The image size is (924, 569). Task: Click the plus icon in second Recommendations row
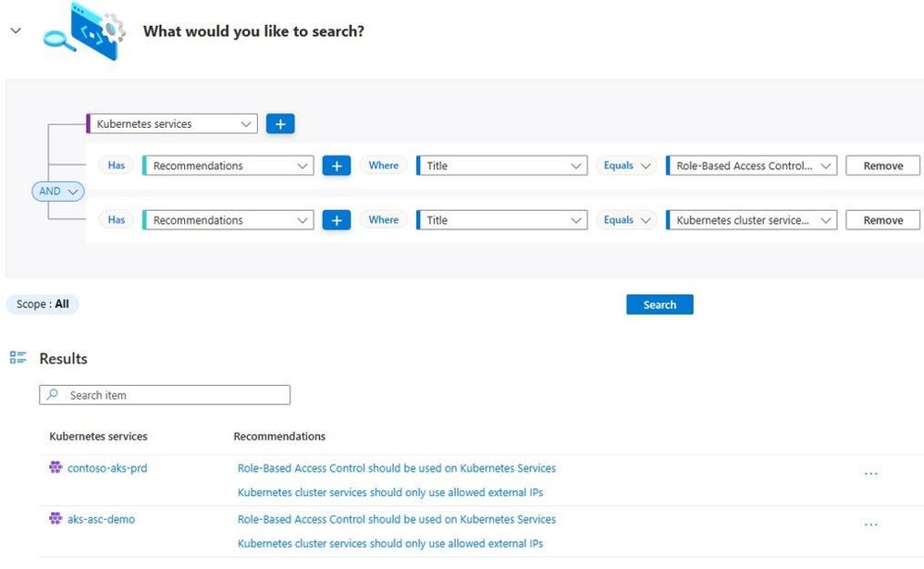pos(337,220)
